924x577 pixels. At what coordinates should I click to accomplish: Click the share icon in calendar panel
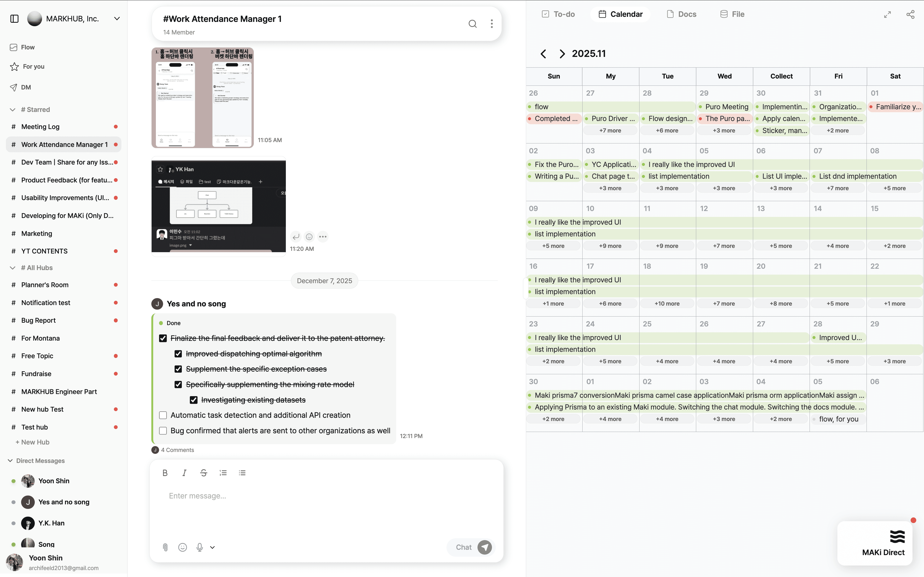coord(910,14)
